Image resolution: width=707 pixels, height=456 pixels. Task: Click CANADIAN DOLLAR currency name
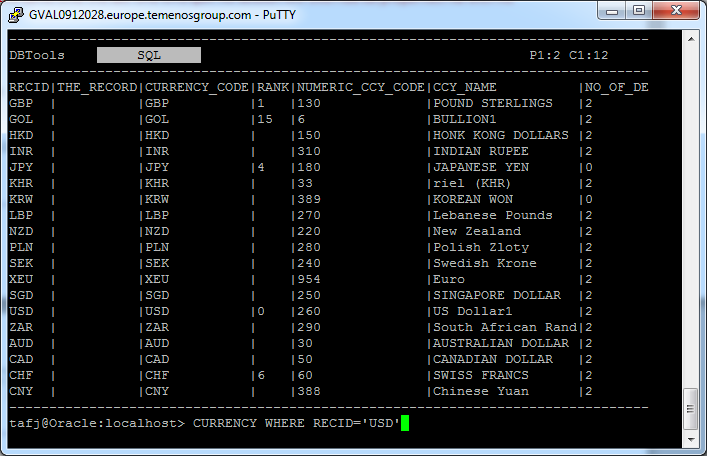[492, 359]
